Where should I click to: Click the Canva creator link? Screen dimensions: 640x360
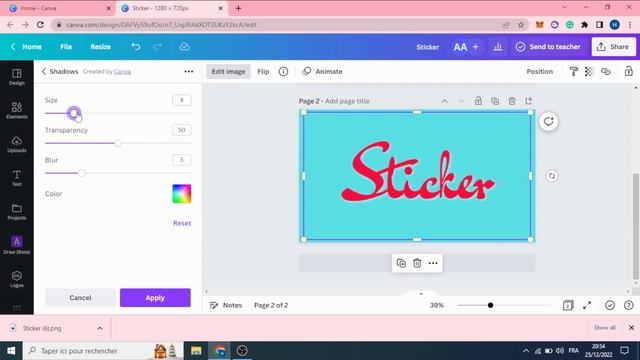coord(122,71)
